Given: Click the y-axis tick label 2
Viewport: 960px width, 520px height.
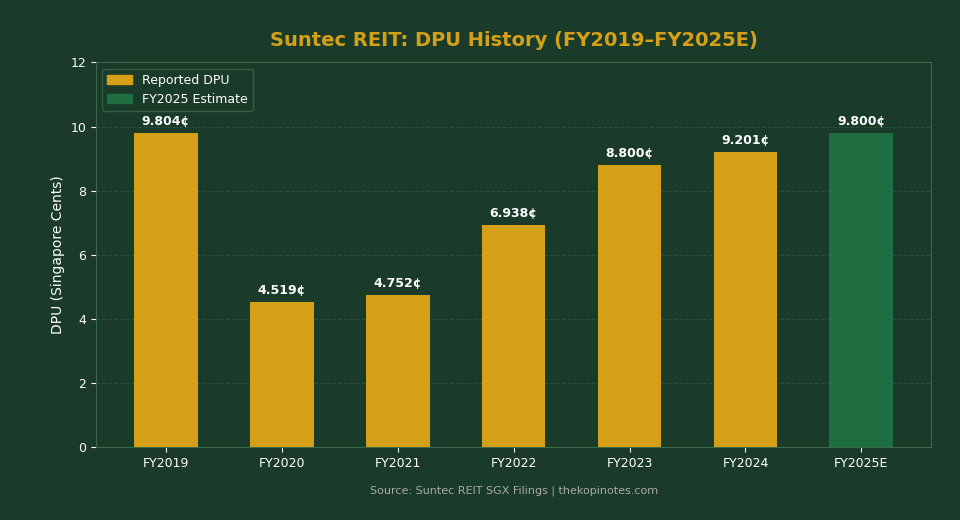Looking at the screenshot, I should (x=83, y=383).
